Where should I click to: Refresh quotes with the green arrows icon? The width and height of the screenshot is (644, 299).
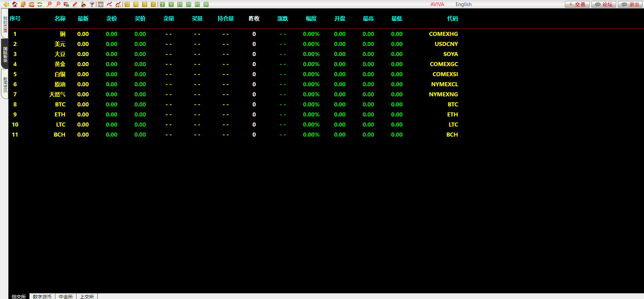click(x=40, y=4)
